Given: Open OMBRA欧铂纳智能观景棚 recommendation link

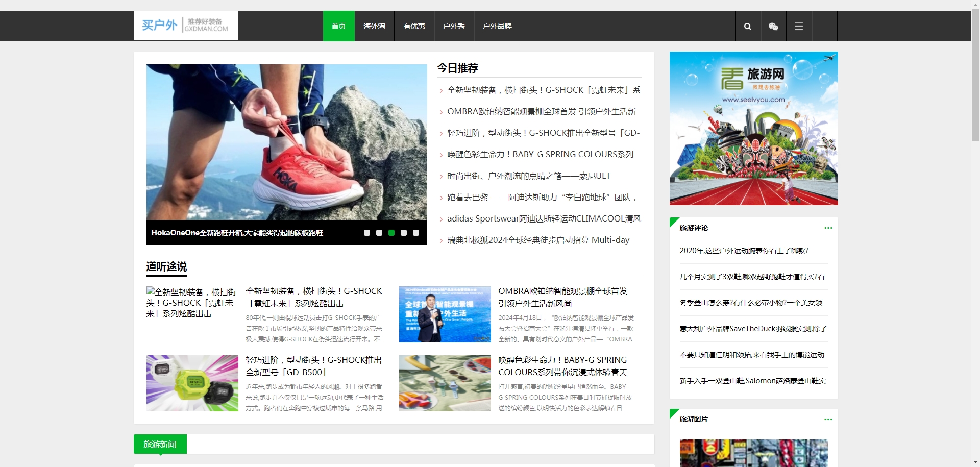Looking at the screenshot, I should 542,112.
